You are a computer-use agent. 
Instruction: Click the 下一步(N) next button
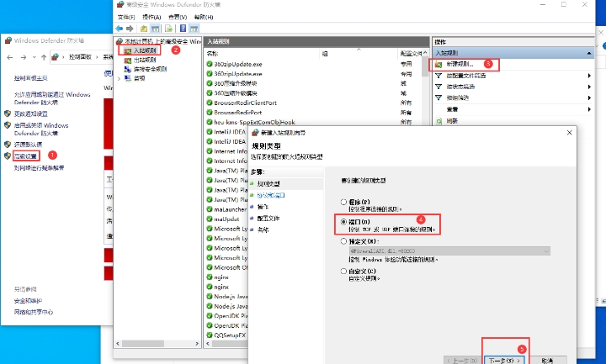pyautogui.click(x=504, y=361)
